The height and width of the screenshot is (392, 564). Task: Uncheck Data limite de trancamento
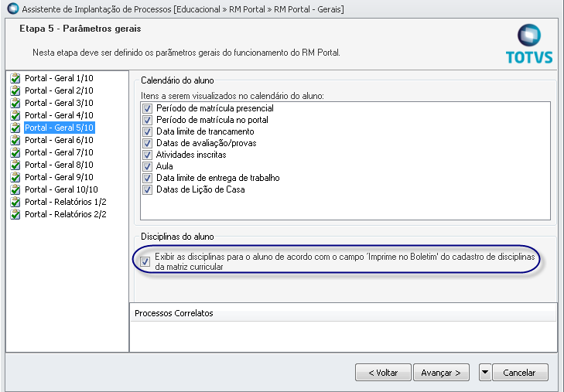(147, 131)
